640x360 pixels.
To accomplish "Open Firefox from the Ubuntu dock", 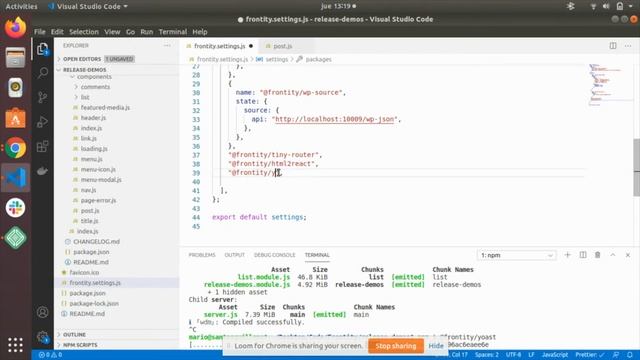I will [16, 27].
